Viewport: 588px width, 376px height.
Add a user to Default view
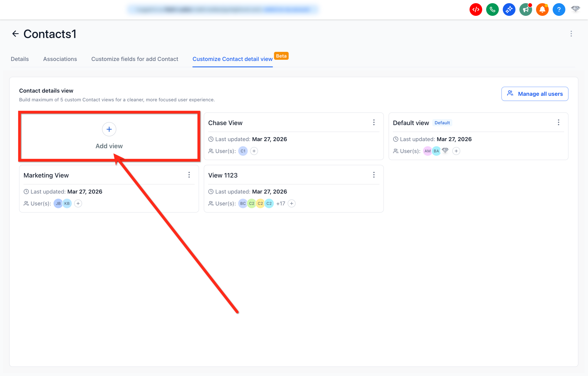(x=456, y=151)
